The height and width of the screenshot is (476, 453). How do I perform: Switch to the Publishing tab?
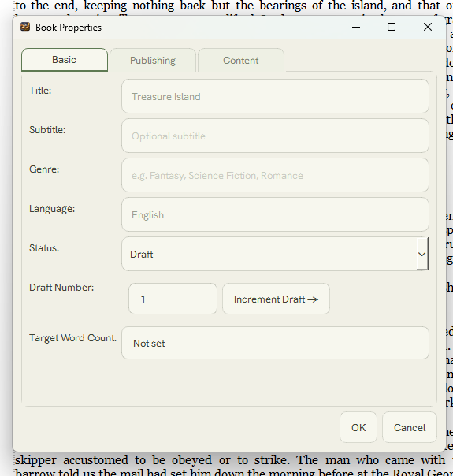pyautogui.click(x=153, y=60)
